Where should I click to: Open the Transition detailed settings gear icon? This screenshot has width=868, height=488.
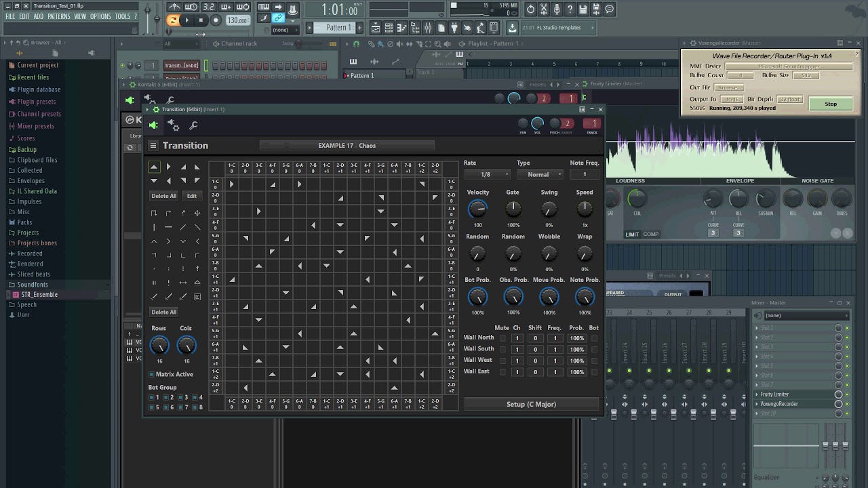pos(174,125)
